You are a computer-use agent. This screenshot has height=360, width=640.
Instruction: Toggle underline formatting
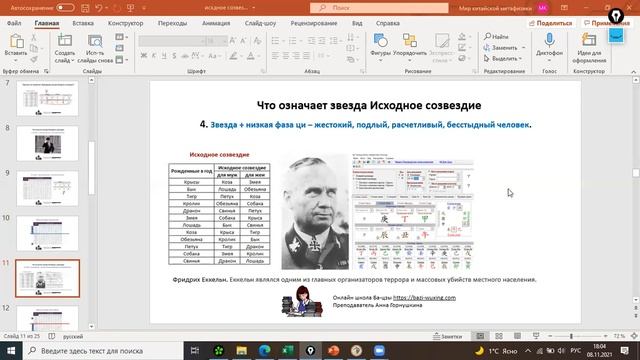click(x=164, y=56)
